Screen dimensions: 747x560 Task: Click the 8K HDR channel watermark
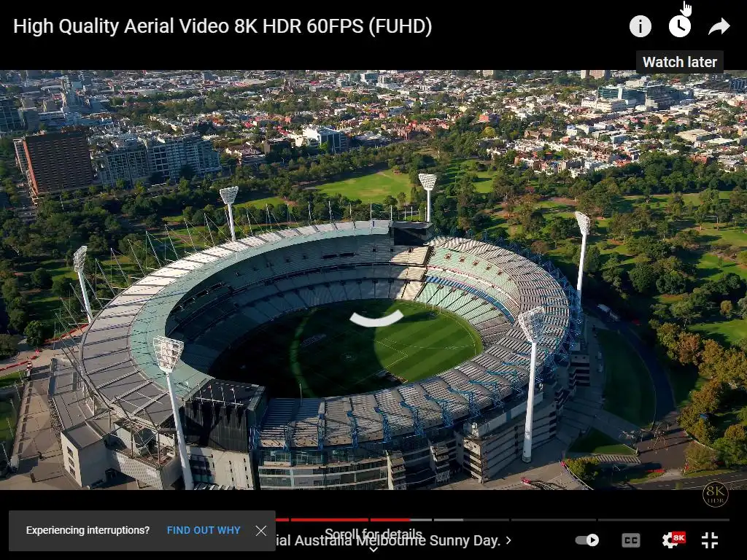(715, 494)
